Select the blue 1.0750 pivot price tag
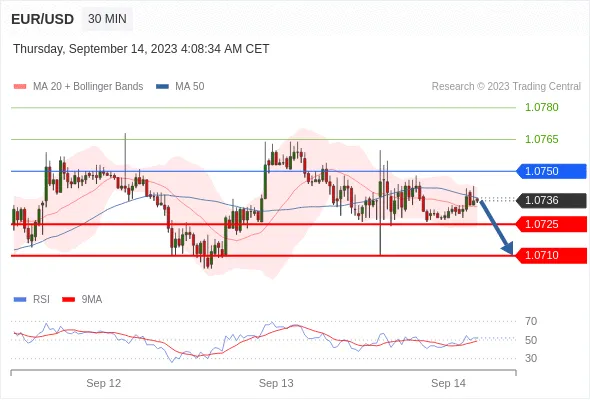The height and width of the screenshot is (400, 590). [551, 171]
